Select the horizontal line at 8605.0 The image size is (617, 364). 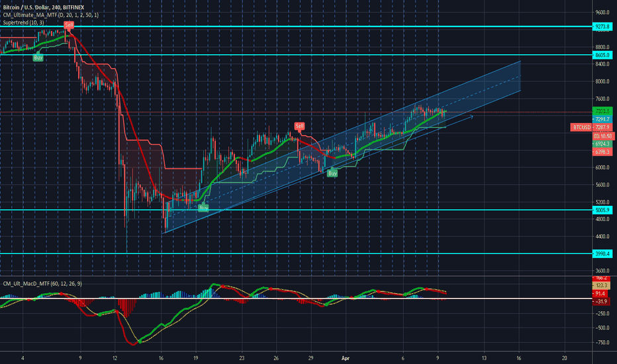296,55
